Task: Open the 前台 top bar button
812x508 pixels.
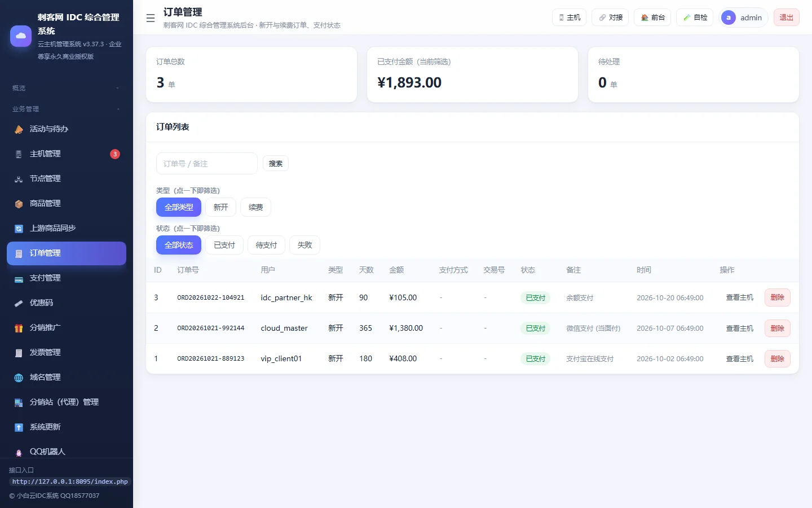Action: (x=652, y=17)
